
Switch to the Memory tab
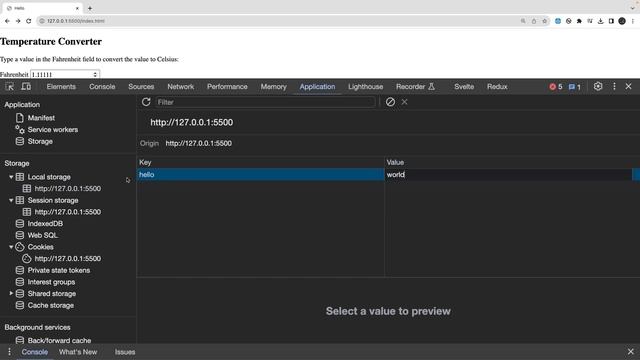[273, 87]
